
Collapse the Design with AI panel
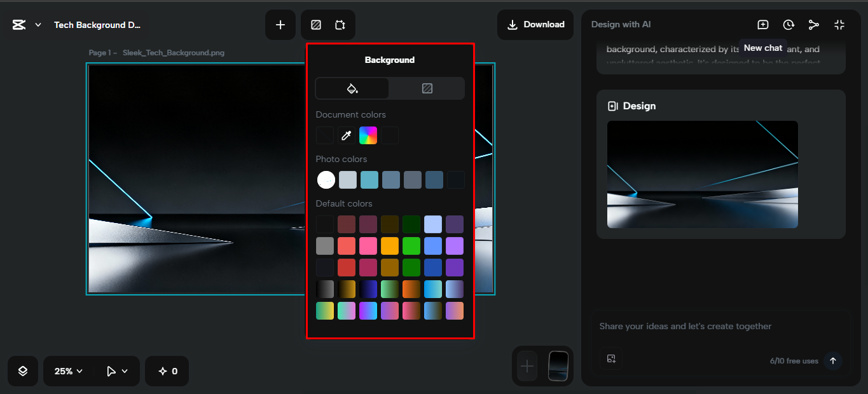[839, 24]
